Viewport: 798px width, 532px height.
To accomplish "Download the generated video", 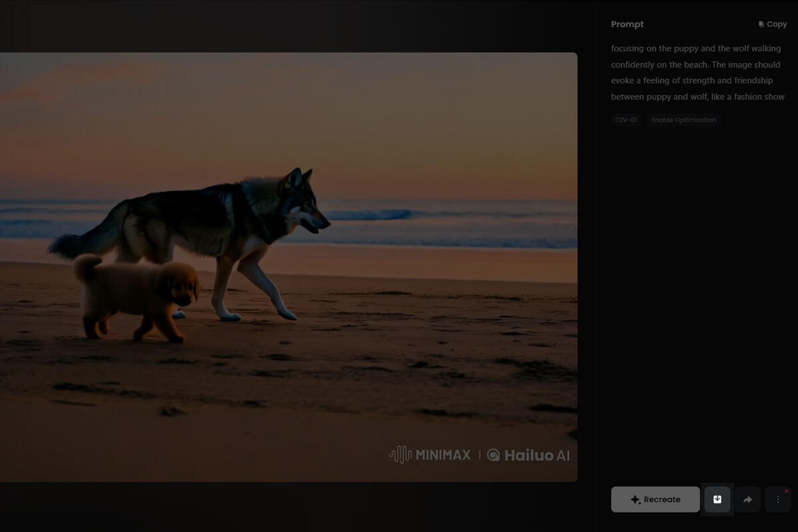I will click(x=717, y=499).
